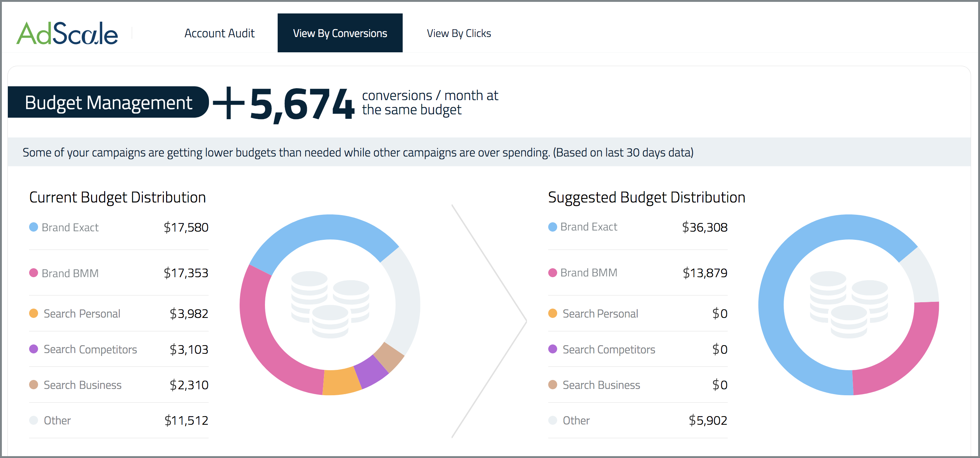The height and width of the screenshot is (458, 980).
Task: Click the suggested Search Competitors label
Action: tap(609, 349)
